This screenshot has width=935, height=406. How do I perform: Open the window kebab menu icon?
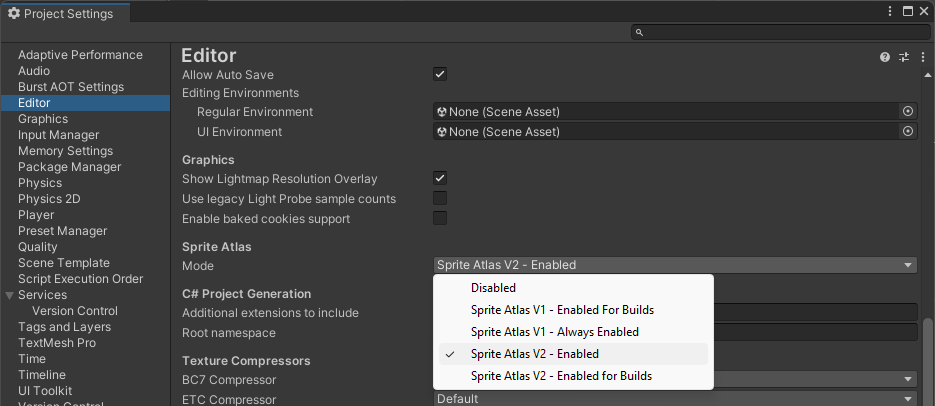coord(890,11)
